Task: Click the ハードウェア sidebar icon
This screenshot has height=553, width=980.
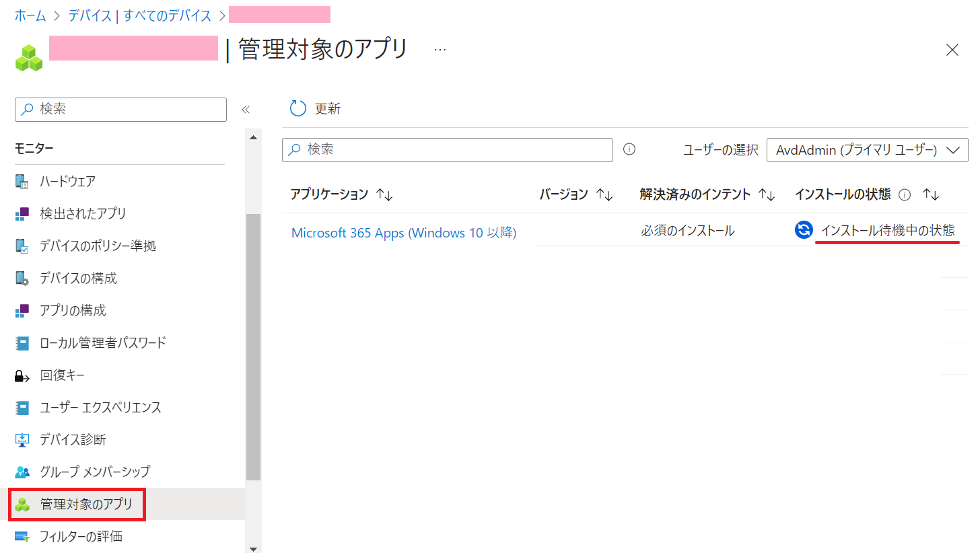Action: pos(22,182)
